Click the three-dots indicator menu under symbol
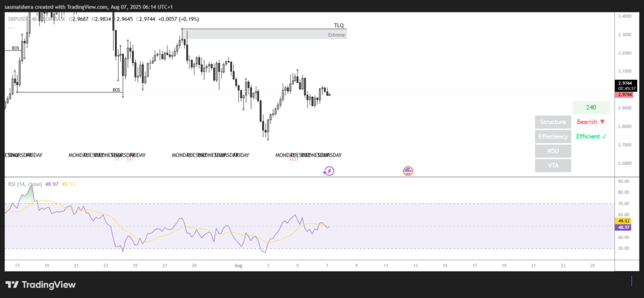Image resolution: width=644 pixels, height=298 pixels. (11, 28)
